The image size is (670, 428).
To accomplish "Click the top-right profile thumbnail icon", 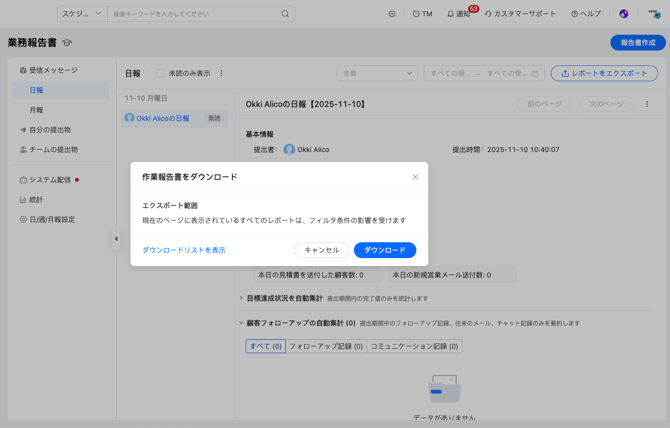I will coord(654,14).
